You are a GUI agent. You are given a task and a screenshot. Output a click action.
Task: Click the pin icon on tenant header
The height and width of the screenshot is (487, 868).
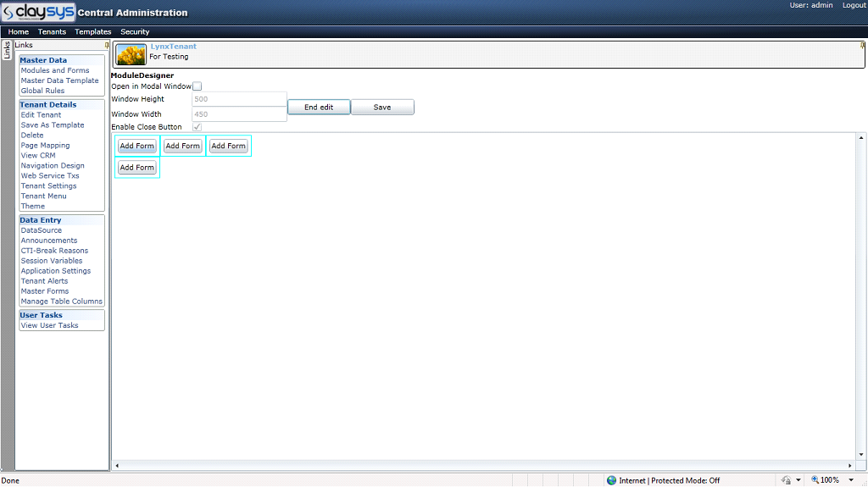(x=862, y=46)
